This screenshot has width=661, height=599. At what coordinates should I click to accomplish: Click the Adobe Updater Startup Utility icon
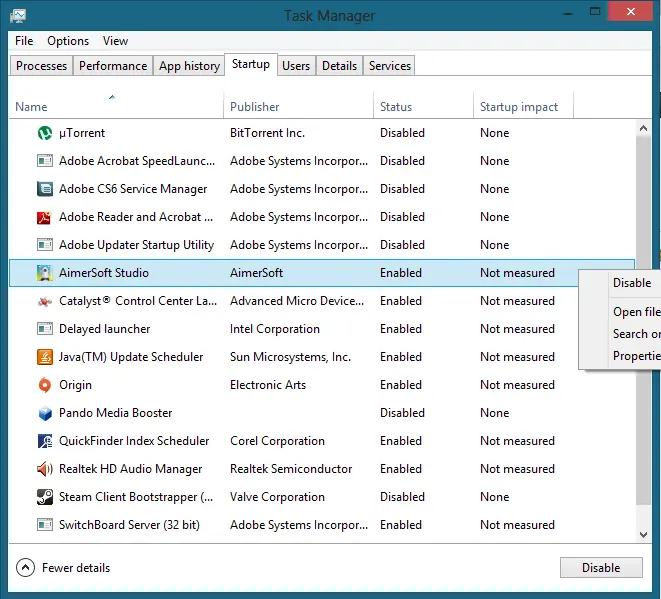tap(45, 245)
